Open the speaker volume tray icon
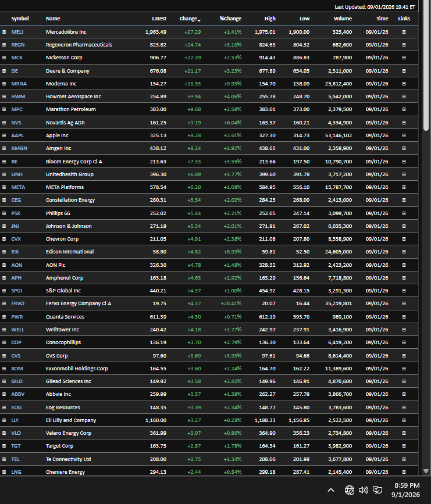This screenshot has height=504, width=431. [363, 490]
